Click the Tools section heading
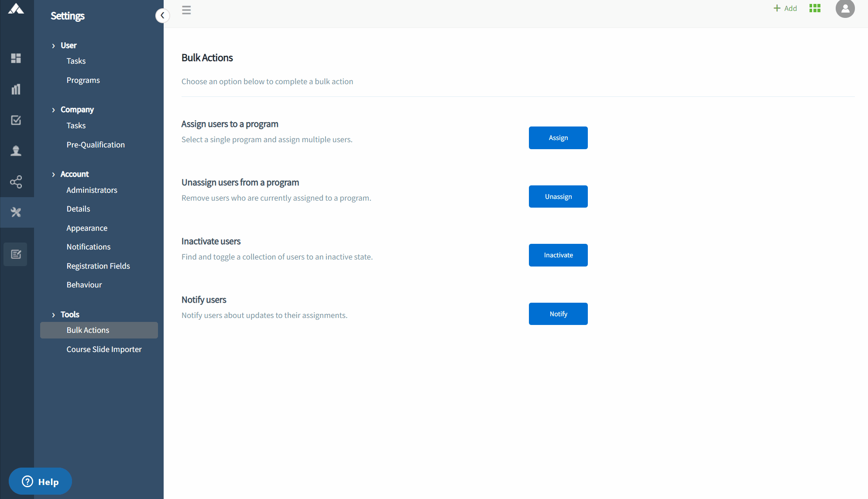Image resolution: width=868 pixels, height=499 pixels. (70, 314)
